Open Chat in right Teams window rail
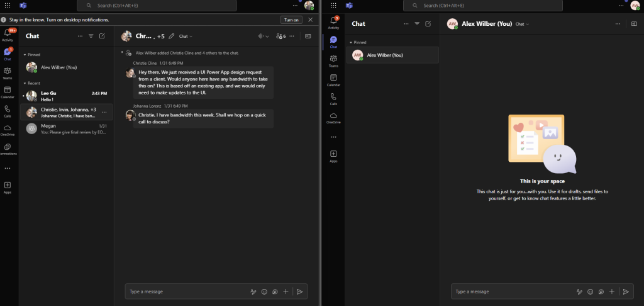This screenshot has height=306, width=644. pos(333,42)
